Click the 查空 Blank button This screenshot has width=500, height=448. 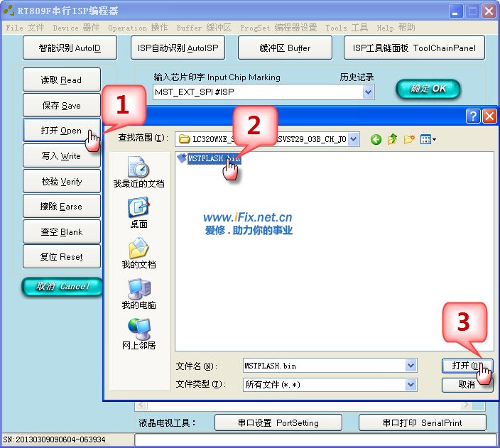(62, 232)
